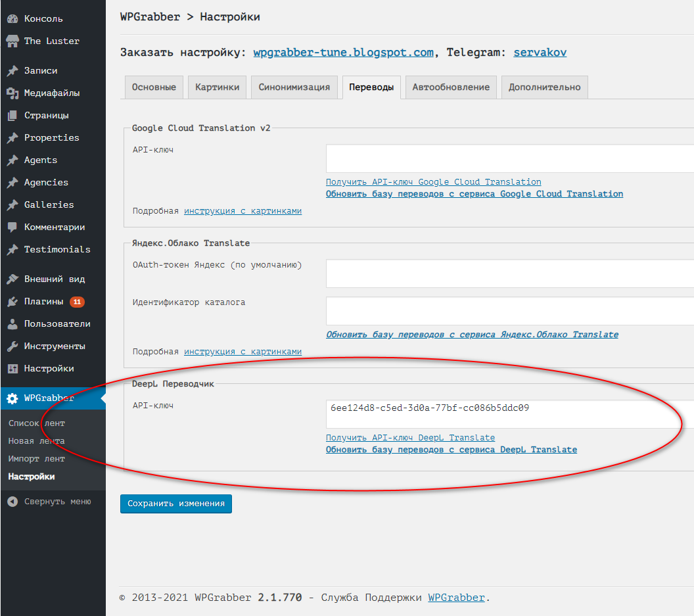Viewport: 694px width, 616px height.
Task: Open the Пользователи menu label
Action: (x=57, y=323)
